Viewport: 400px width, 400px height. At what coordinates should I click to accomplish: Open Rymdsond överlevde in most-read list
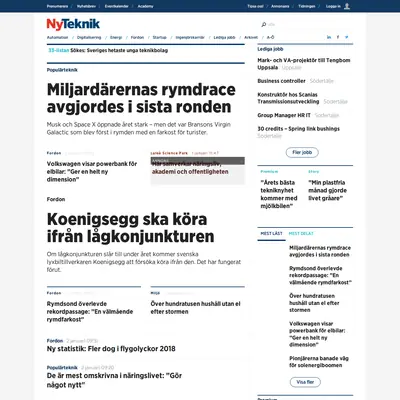320,275
